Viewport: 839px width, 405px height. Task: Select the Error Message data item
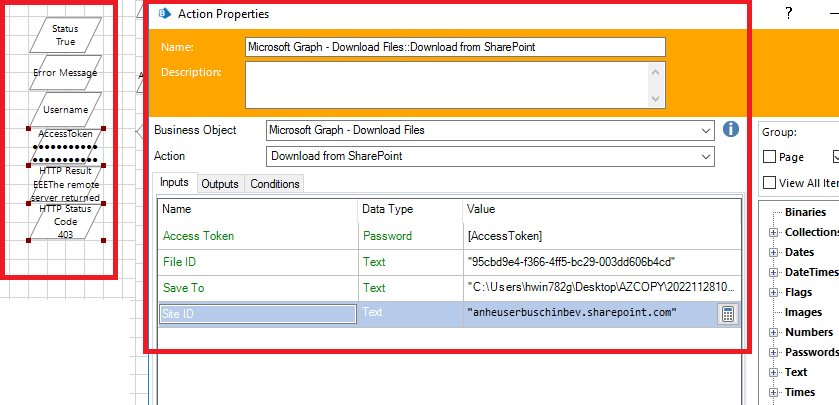[65, 72]
